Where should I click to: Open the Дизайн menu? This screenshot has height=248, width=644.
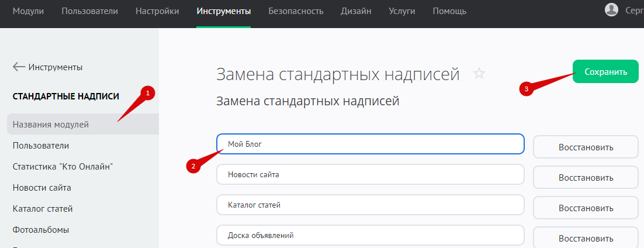tap(356, 11)
